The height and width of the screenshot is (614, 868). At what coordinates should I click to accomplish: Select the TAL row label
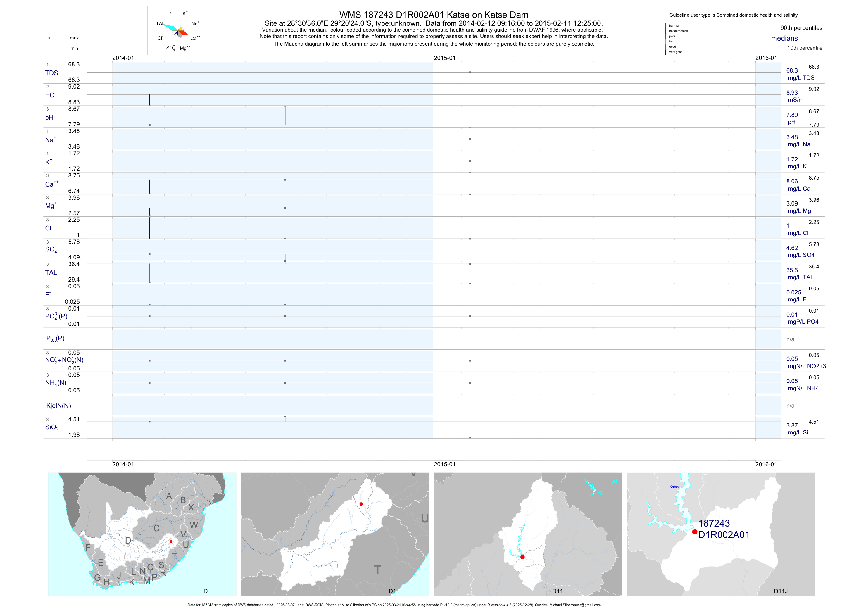click(51, 272)
